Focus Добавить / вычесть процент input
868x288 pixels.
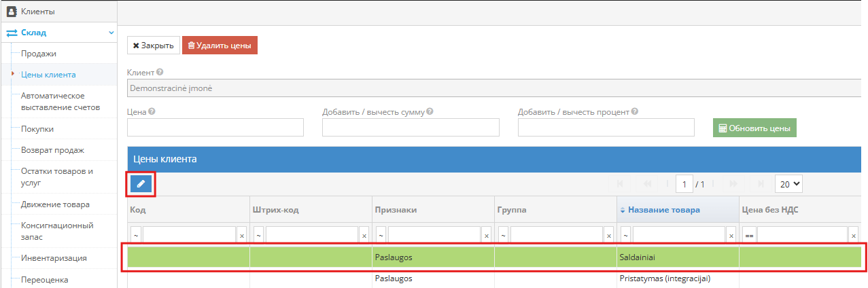[x=606, y=128]
